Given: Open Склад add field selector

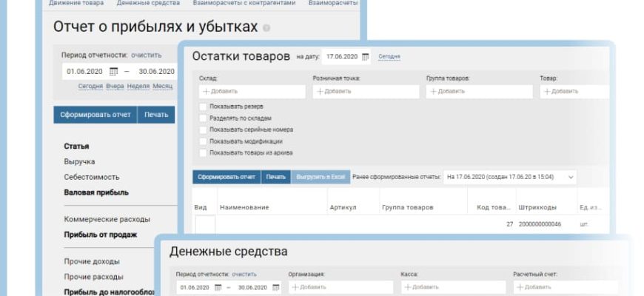Looking at the screenshot, I should coord(251,92).
